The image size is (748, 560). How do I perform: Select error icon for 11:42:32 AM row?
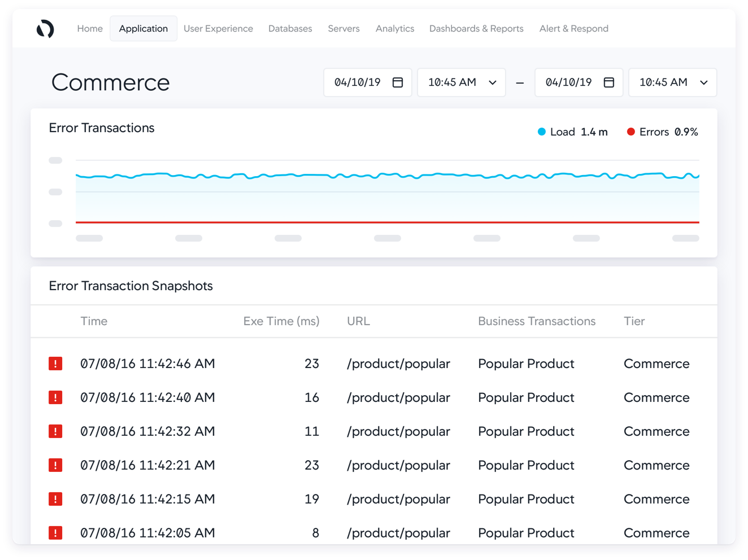[x=55, y=431]
